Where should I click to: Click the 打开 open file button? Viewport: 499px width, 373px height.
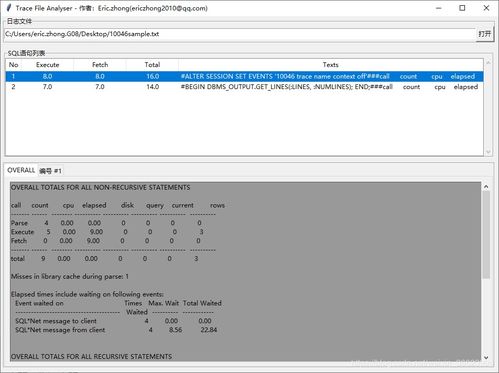click(484, 34)
